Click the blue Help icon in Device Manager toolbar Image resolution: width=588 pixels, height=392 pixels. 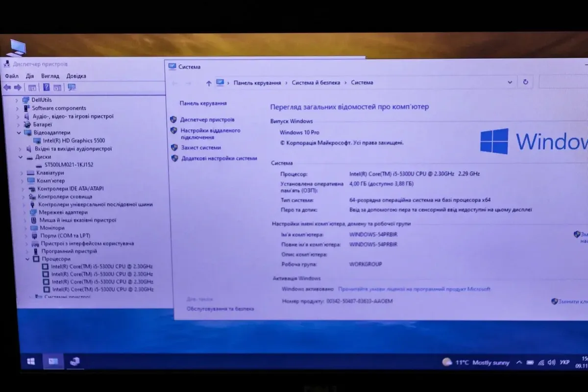coord(46,88)
